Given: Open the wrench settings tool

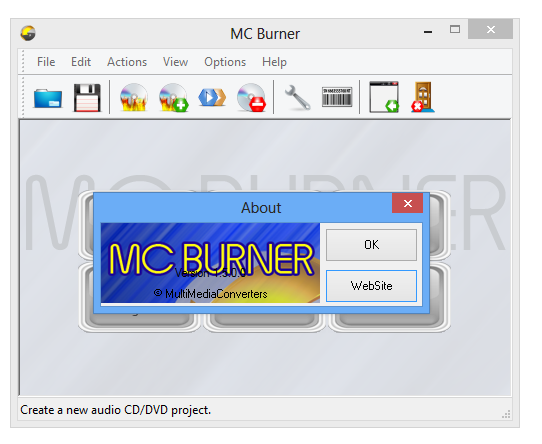Looking at the screenshot, I should (297, 98).
